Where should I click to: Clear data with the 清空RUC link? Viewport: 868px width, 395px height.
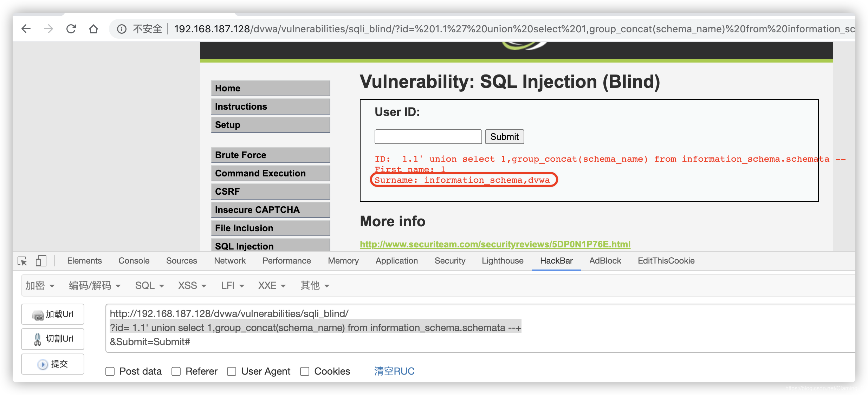tap(394, 371)
